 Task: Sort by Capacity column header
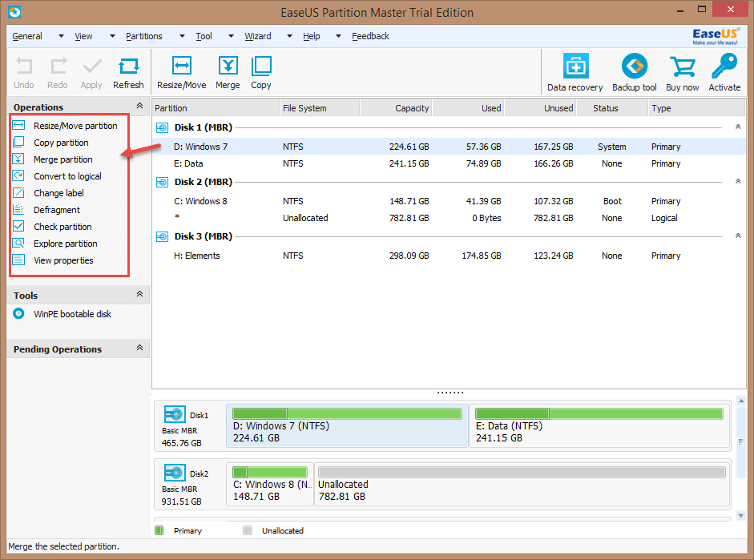(396, 108)
